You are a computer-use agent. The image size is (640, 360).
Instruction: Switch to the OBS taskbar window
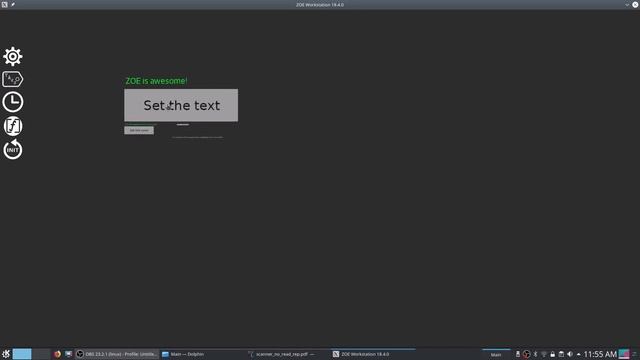(x=117, y=354)
